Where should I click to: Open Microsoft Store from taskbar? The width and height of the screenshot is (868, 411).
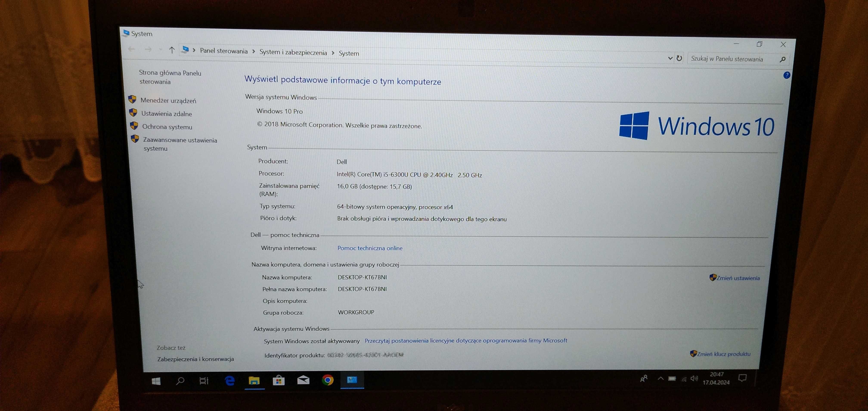tap(278, 380)
